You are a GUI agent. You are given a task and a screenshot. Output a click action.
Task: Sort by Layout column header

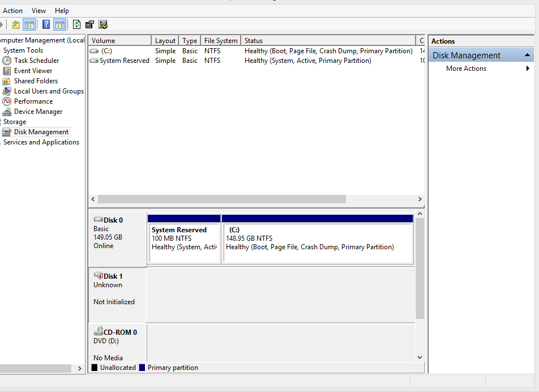point(165,41)
